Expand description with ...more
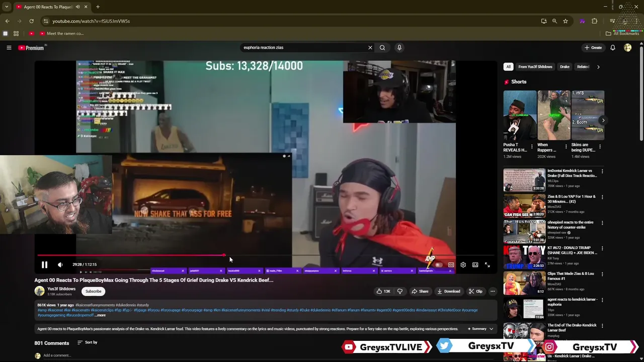Screen dimensions: 644x362 pyautogui.click(x=101, y=315)
